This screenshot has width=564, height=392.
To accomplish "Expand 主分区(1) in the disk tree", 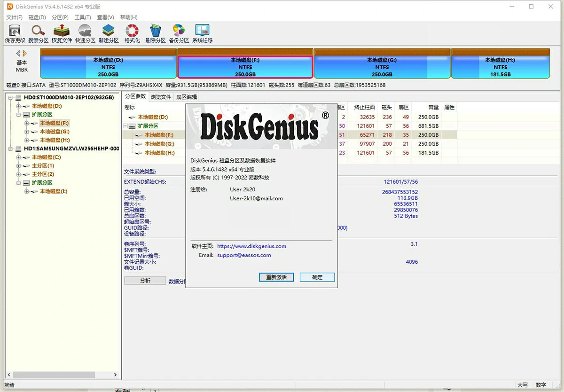I will pos(18,165).
